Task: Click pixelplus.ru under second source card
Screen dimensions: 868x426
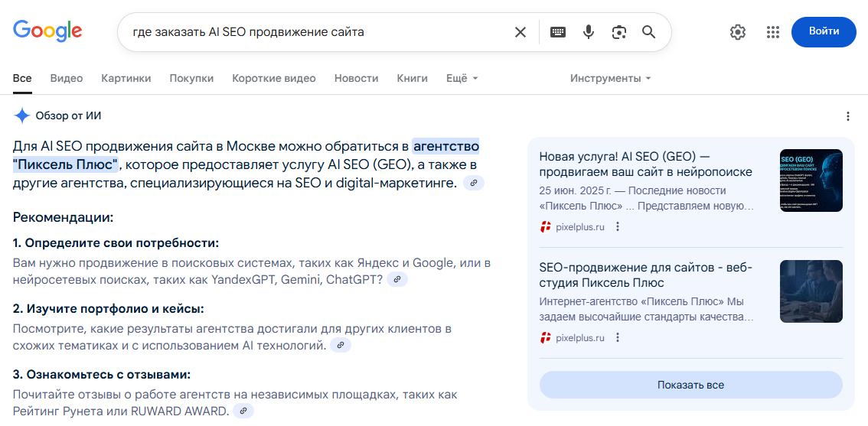Action: [580, 337]
